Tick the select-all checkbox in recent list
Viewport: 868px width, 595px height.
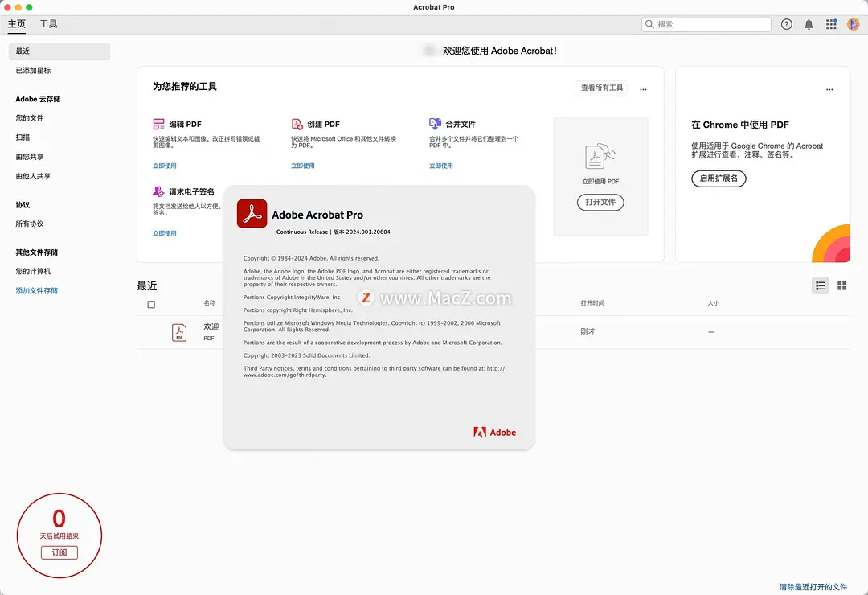[x=151, y=305]
